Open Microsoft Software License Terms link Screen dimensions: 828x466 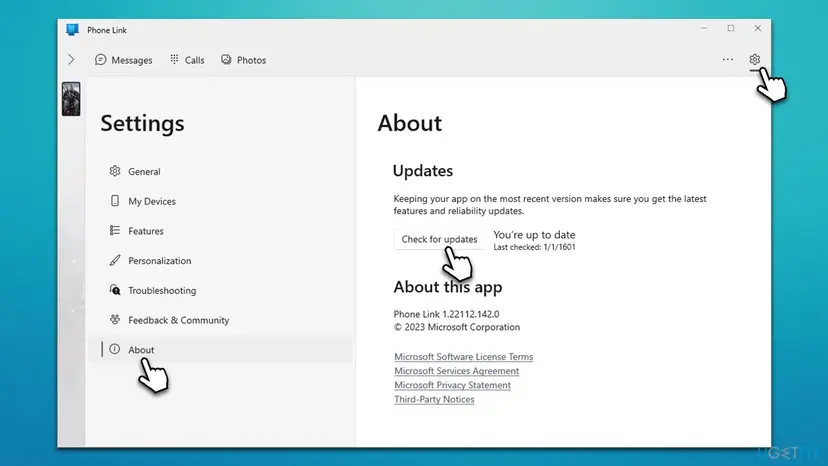(464, 357)
